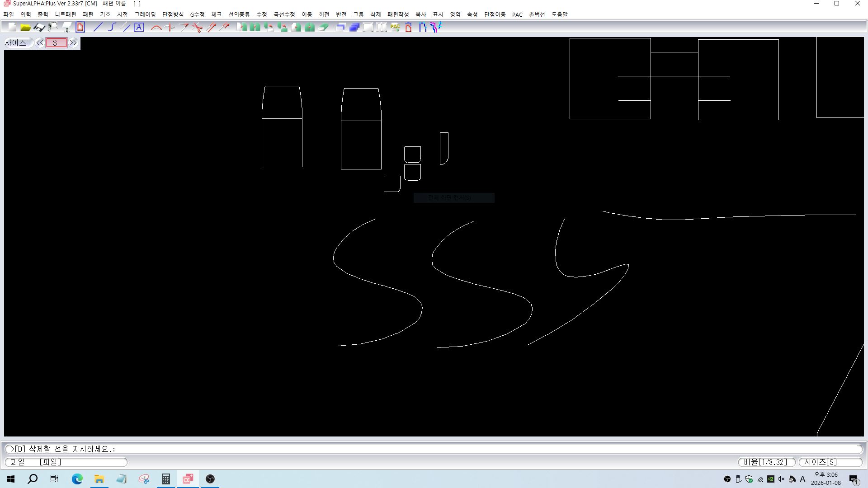
Task: Open the 도움말 menu
Action: pyautogui.click(x=559, y=14)
